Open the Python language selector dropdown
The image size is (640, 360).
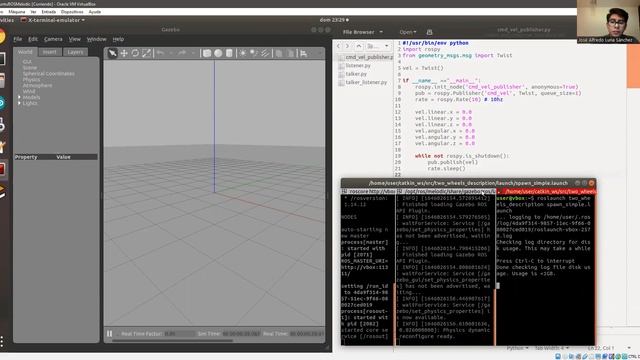pos(517,348)
